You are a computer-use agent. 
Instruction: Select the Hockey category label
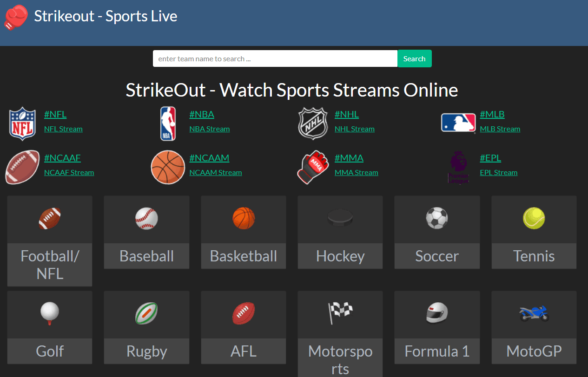(340, 256)
